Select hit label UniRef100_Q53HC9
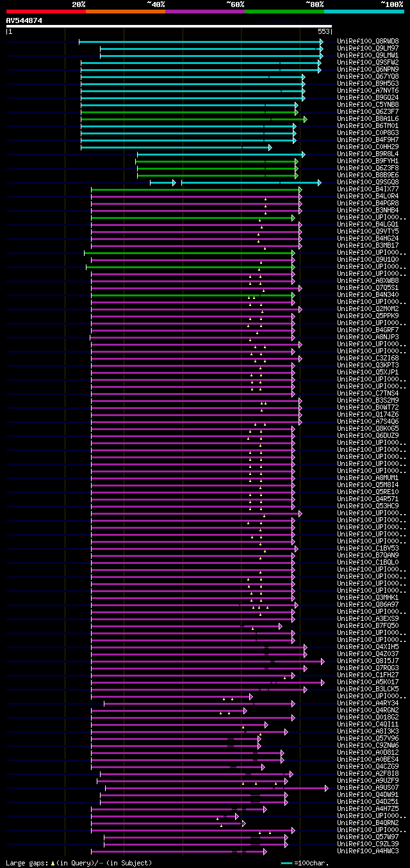 click(368, 506)
